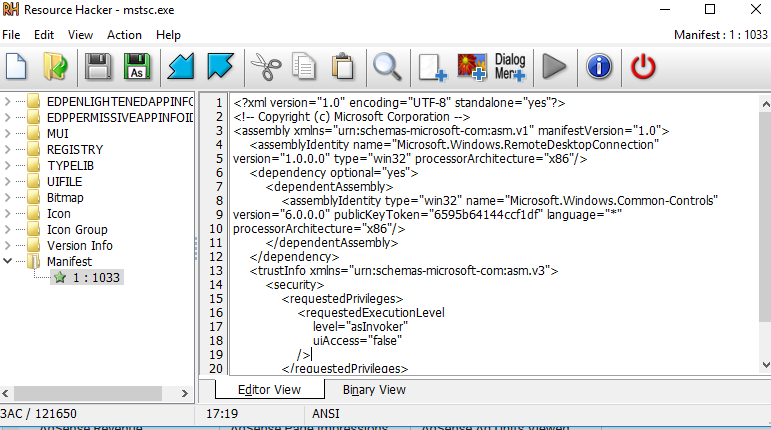Open the Action menu
This screenshot has width=771, height=430.
click(x=124, y=35)
